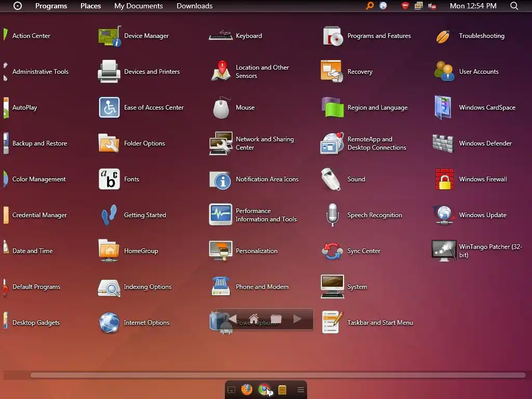
Task: Open Region and Language flag icon
Action: pos(332,108)
